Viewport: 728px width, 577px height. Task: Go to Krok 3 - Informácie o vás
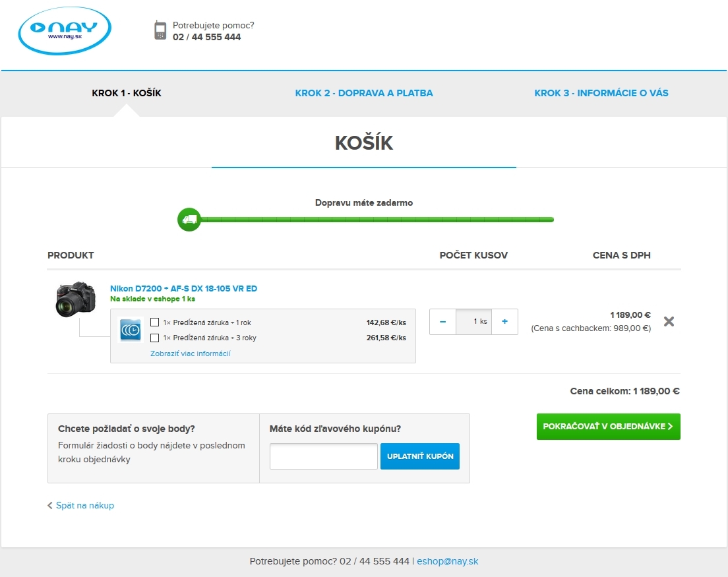[x=601, y=93]
